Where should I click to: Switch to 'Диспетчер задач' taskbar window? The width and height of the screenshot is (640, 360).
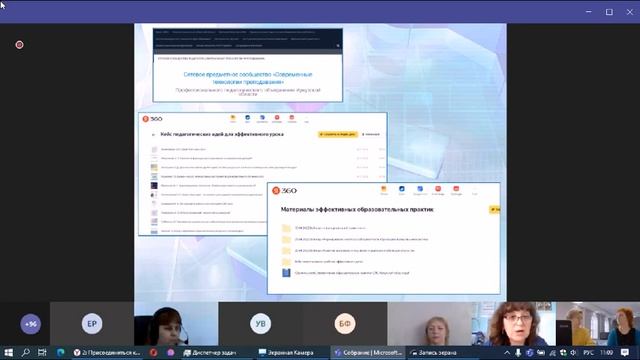click(x=209, y=352)
